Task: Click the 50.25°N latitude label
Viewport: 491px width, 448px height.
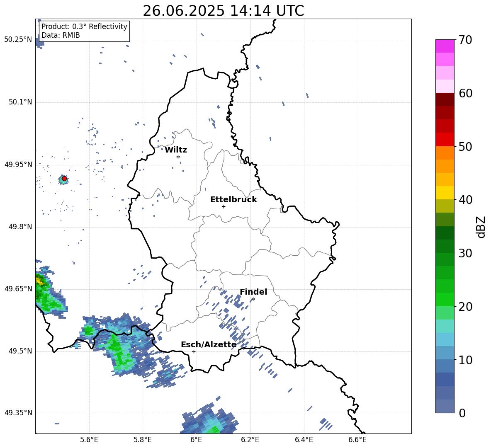Action: tap(18, 40)
